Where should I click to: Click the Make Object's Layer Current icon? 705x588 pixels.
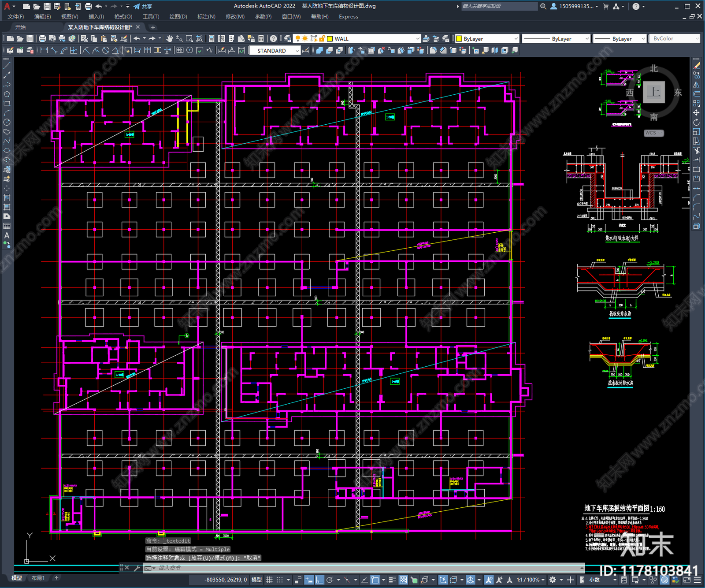[x=426, y=39]
